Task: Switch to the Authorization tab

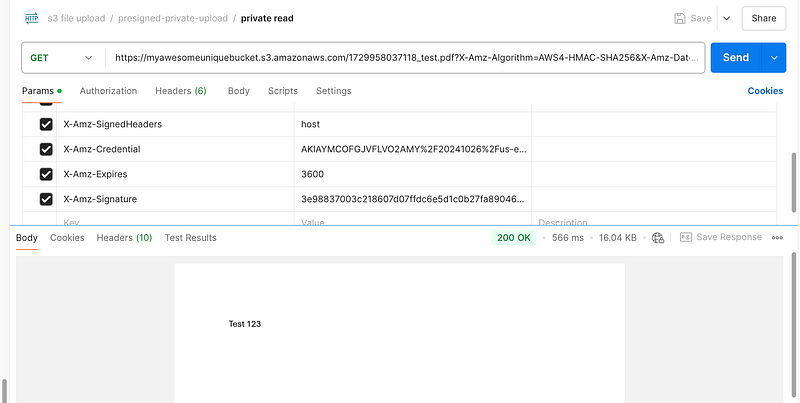Action: (108, 91)
